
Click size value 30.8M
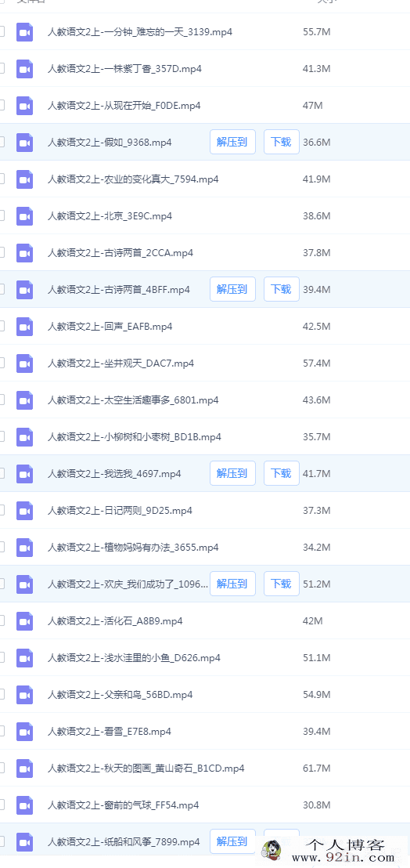pos(317,805)
